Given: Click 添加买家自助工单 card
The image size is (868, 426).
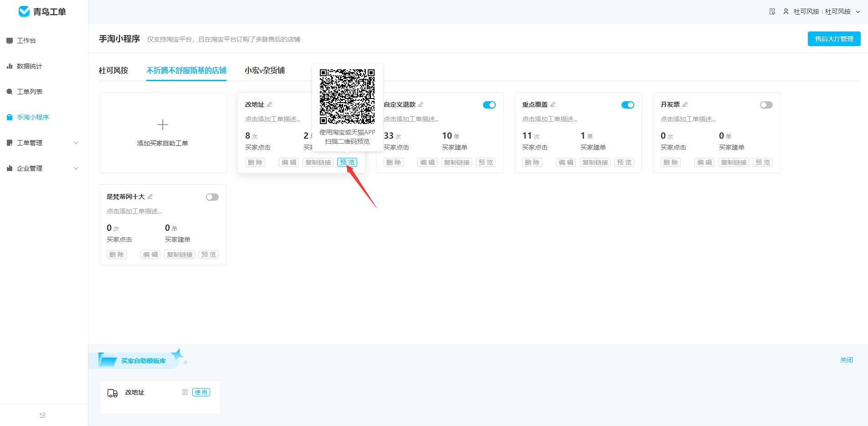Looking at the screenshot, I should 163,133.
